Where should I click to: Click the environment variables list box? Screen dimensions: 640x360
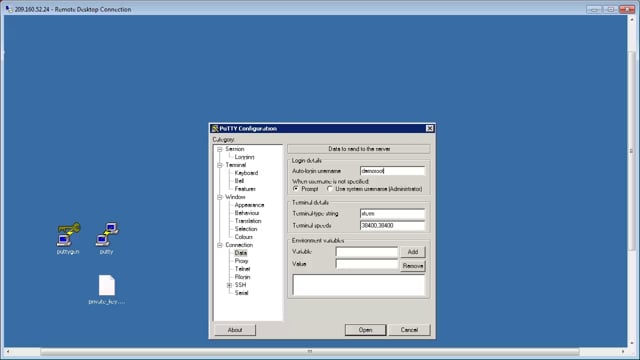(x=359, y=284)
